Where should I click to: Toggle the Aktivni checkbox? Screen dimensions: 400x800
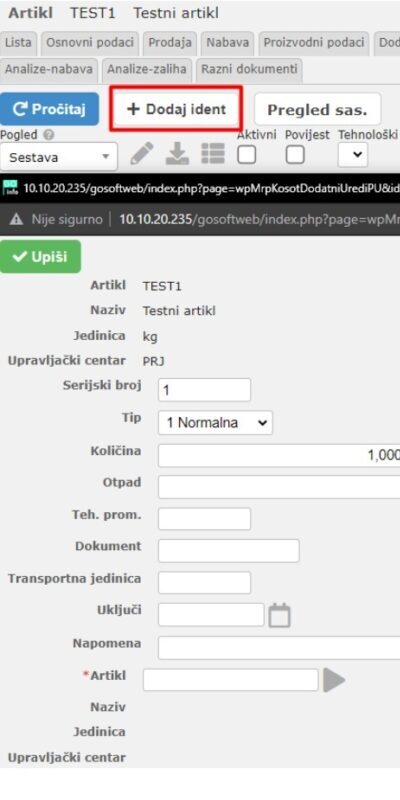tap(247, 155)
